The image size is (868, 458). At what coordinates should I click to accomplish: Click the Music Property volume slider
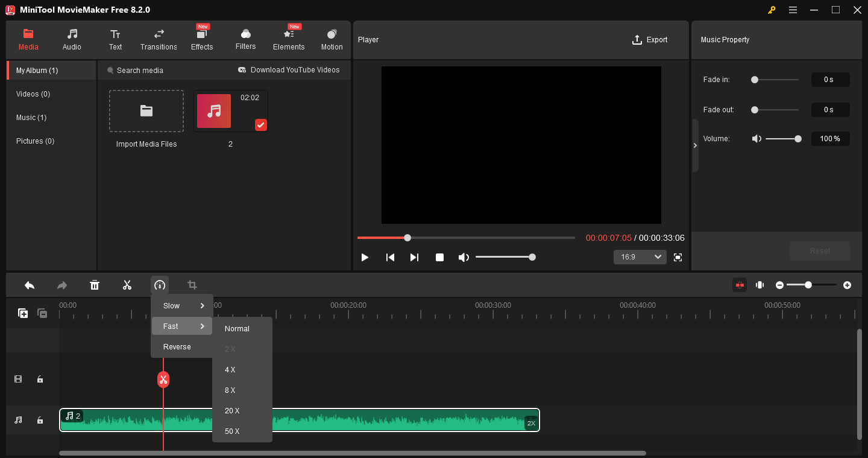[x=784, y=139]
